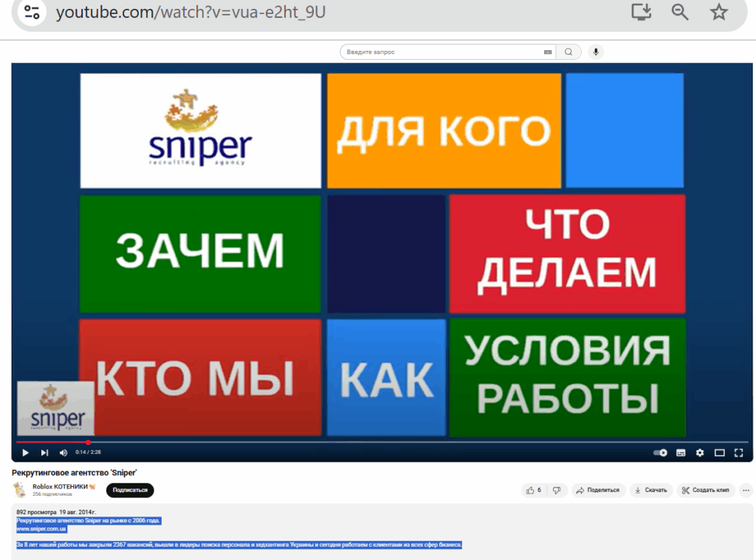756x560 pixels.
Task: Dislike the video with thumbs down
Action: click(x=557, y=490)
